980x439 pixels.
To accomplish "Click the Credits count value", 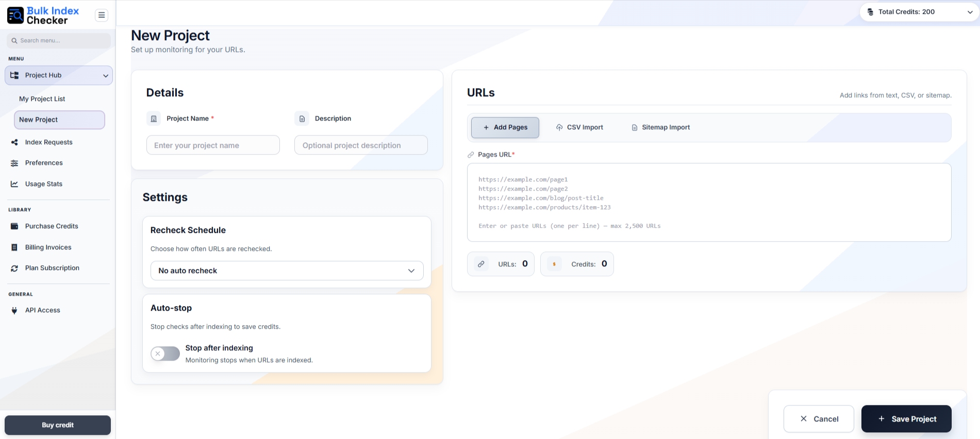I will tap(604, 264).
